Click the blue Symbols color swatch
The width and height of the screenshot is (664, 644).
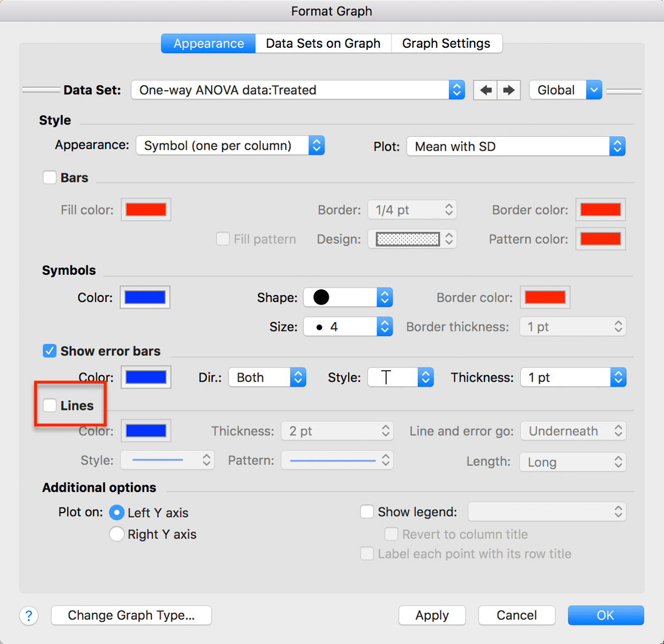pos(145,297)
